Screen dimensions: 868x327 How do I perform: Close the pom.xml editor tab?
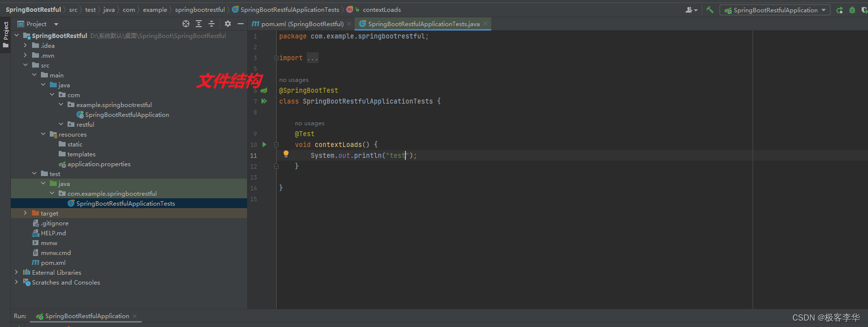click(x=349, y=24)
